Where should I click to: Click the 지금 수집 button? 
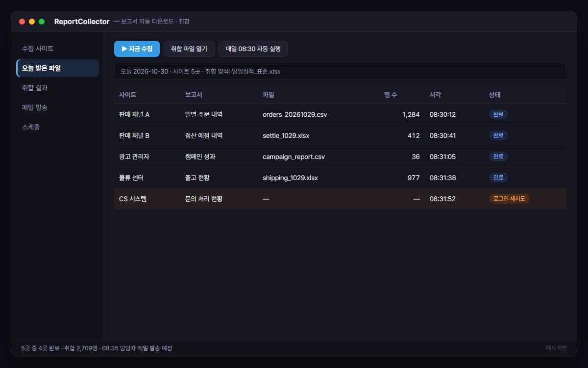[137, 49]
